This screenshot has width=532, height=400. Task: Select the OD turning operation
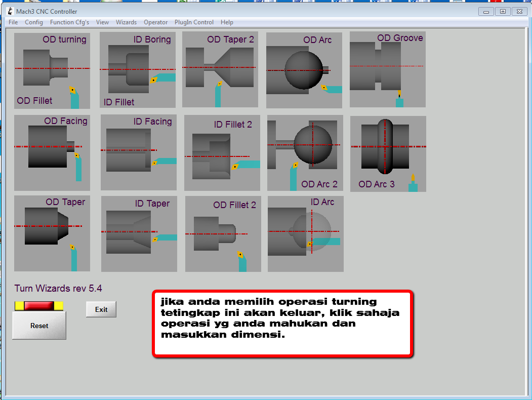pos(52,69)
